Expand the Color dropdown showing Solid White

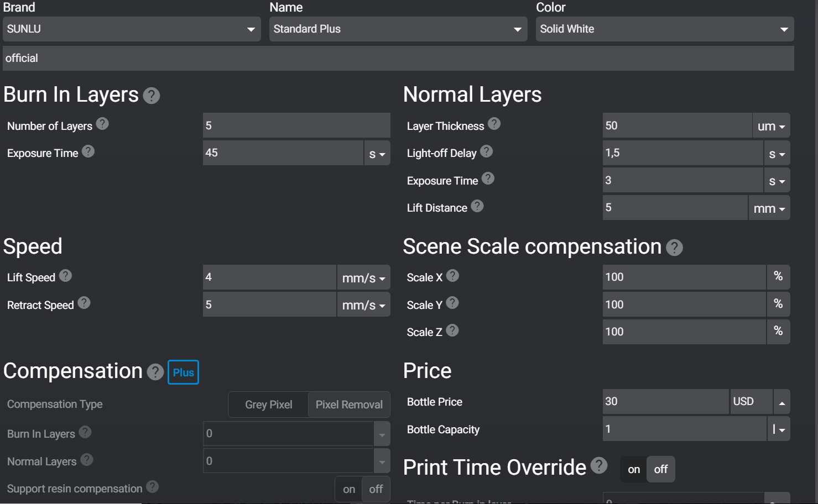pyautogui.click(x=664, y=29)
